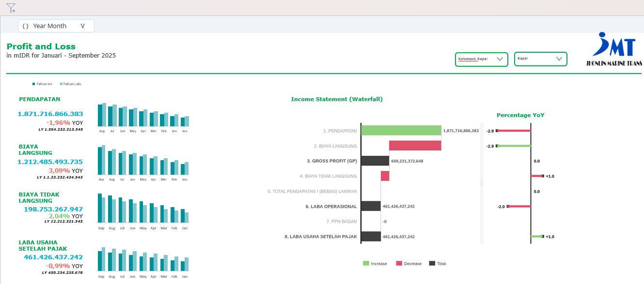Open the Kapal dropdown selector
The image size is (644, 284).
[x=541, y=59]
